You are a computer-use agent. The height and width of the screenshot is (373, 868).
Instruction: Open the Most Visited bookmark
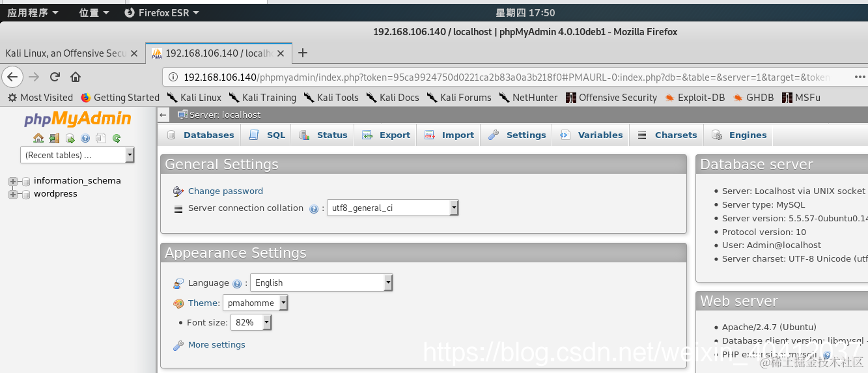(x=40, y=98)
